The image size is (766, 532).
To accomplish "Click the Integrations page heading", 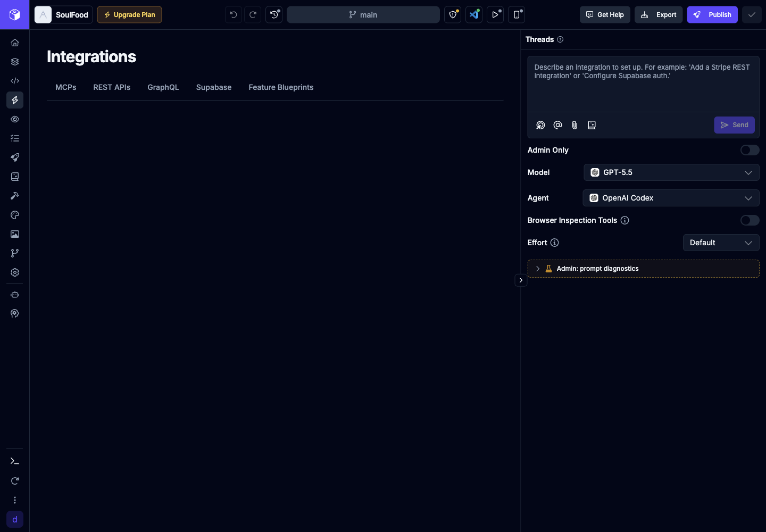I will click(91, 57).
